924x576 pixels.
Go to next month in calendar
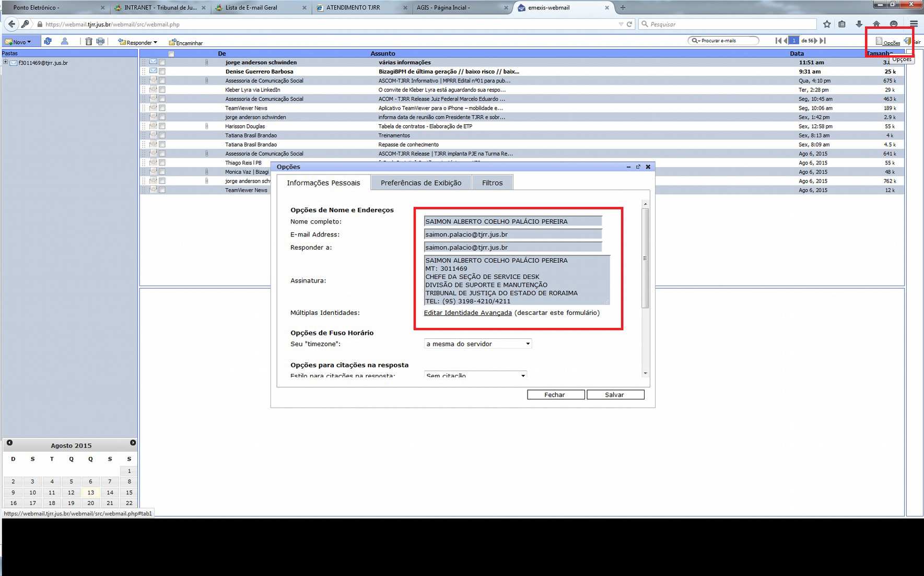point(133,443)
